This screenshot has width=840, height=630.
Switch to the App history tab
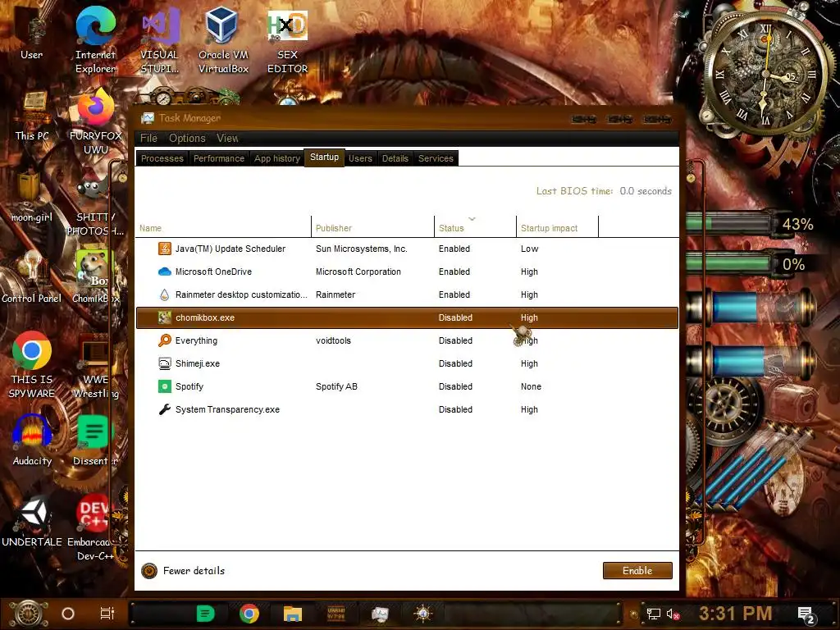click(x=277, y=158)
